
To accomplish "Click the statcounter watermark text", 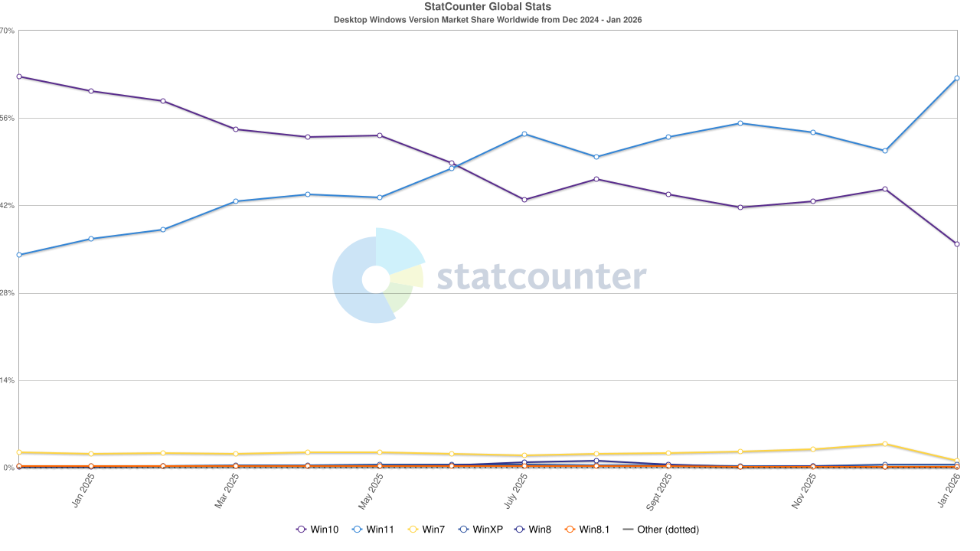I will 541,277.
